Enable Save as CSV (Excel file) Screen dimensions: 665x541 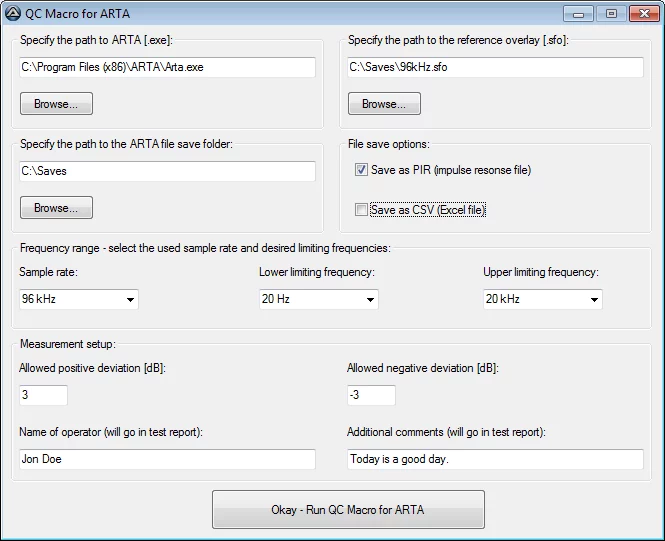tap(361, 209)
